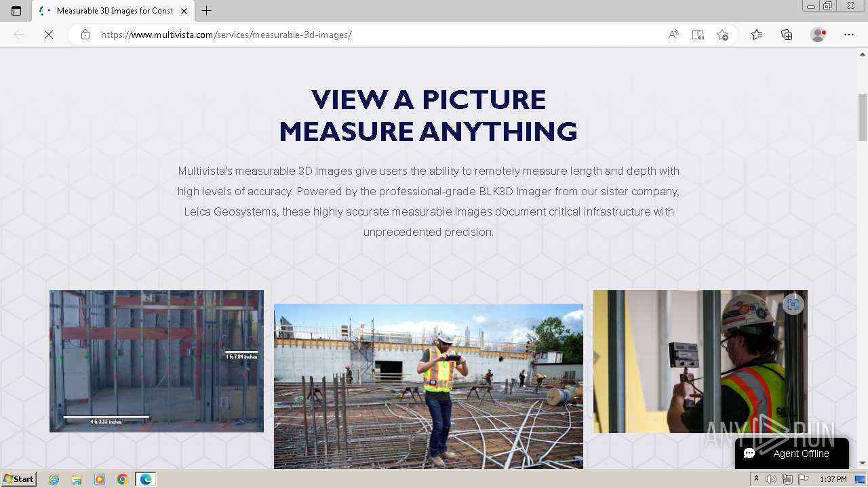The width and height of the screenshot is (868, 488).
Task: Select the Measurable 3D Images browser tab
Action: pyautogui.click(x=114, y=11)
